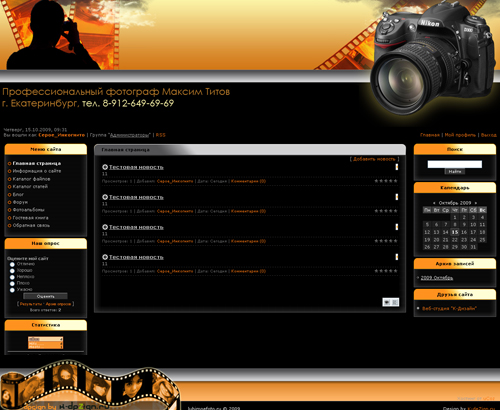
Task: Click the uCoz hosting link in the footer
Action: pos(489,398)
